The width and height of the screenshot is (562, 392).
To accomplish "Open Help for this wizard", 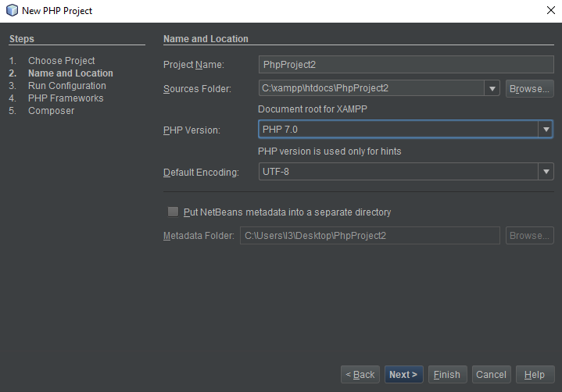I will point(535,375).
